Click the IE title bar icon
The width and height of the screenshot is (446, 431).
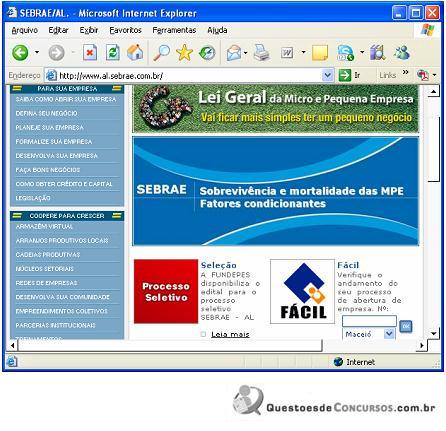[x=12, y=12]
